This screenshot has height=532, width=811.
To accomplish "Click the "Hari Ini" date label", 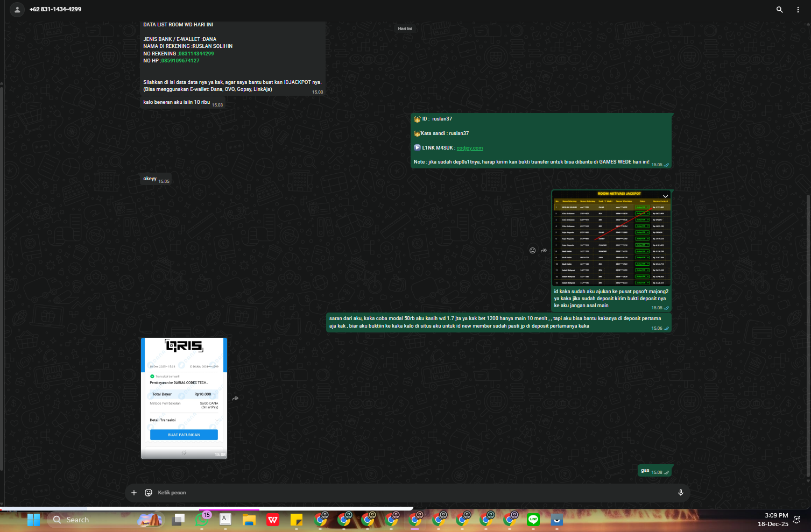I will 405,29.
